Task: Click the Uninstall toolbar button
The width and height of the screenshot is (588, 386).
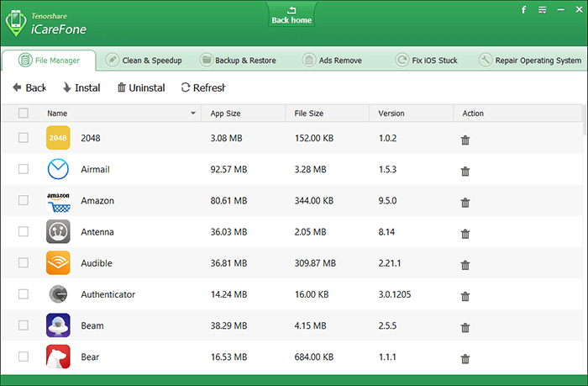Action: pos(141,87)
